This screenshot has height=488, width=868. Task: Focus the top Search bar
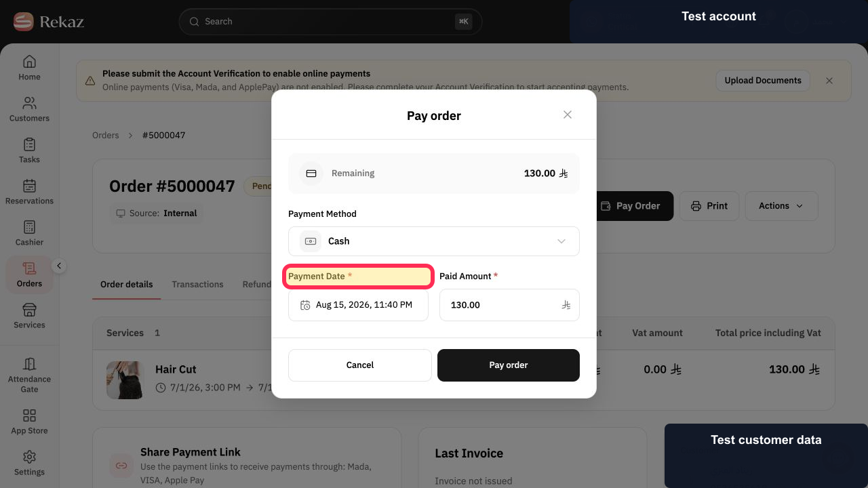click(x=330, y=22)
